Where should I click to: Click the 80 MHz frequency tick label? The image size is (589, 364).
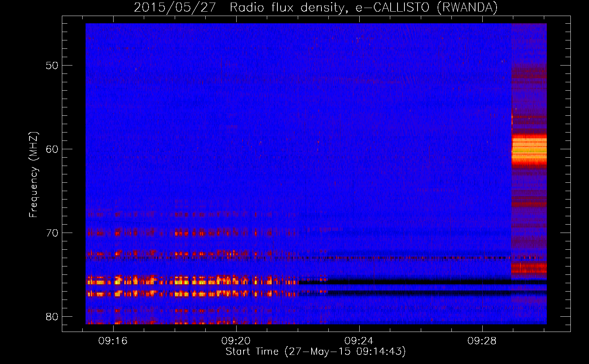(52, 316)
